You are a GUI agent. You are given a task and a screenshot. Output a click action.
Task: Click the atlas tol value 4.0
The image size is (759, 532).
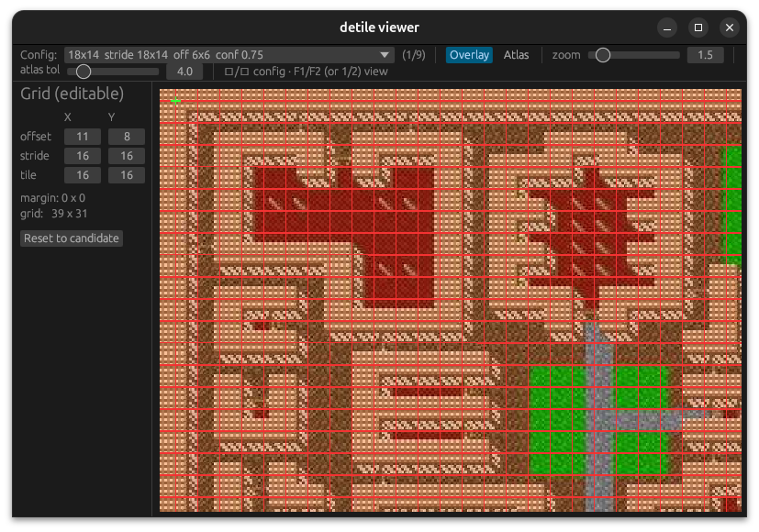184,72
